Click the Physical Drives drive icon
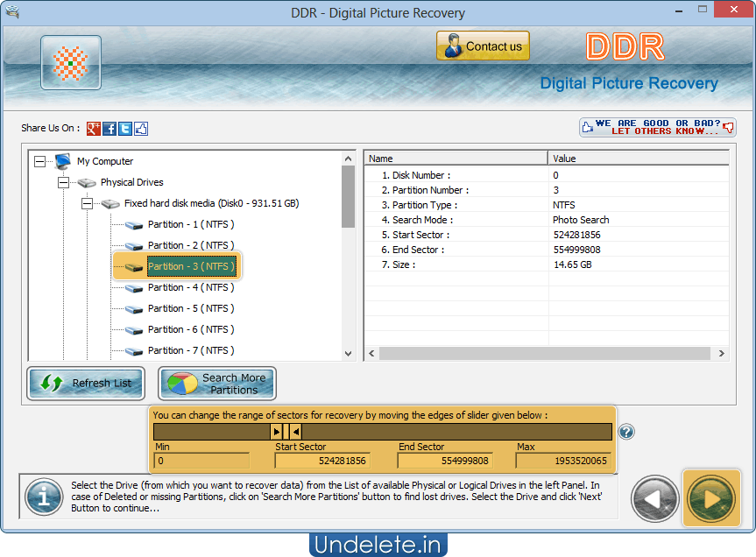The width and height of the screenshot is (756, 557). (x=87, y=183)
